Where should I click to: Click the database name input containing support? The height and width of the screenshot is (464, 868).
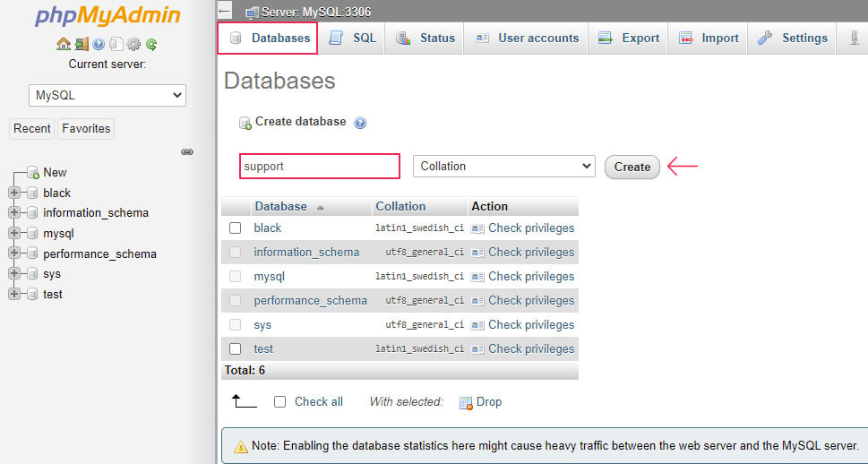[320, 166]
